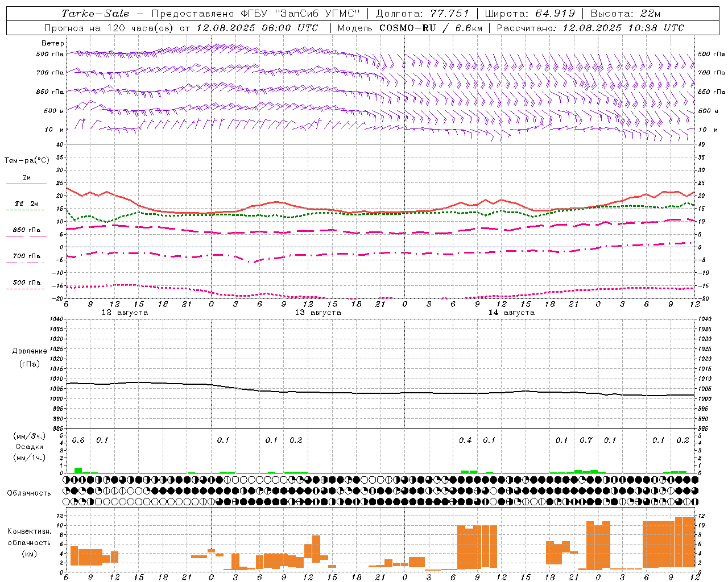728x582 pixels.
Task: Select the 0.4 precipitation amount value
Action: (x=465, y=440)
